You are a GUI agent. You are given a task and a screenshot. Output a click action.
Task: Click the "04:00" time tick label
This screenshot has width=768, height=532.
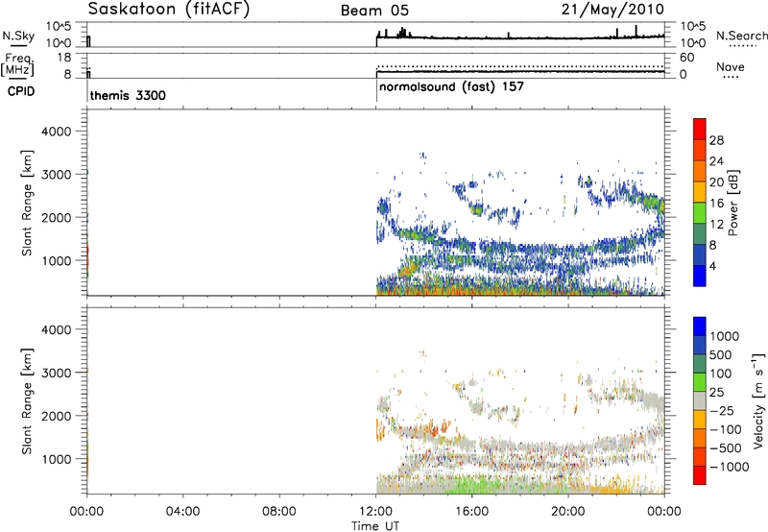pyautogui.click(x=182, y=512)
